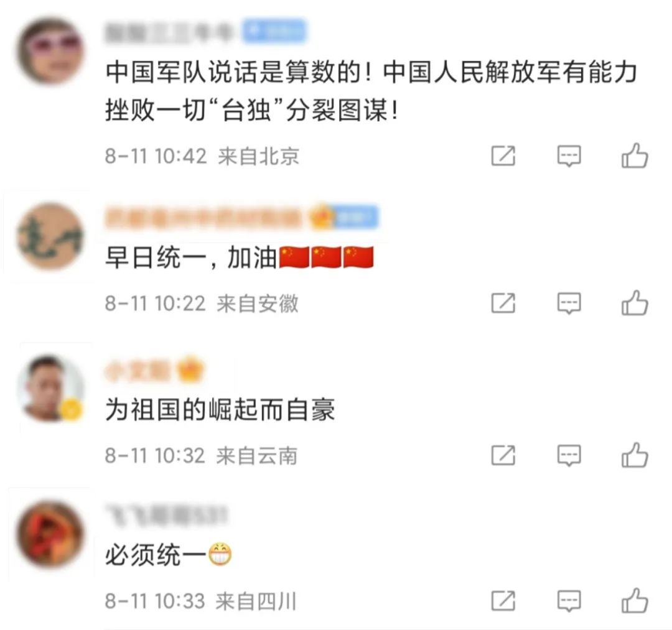The image size is (672, 630).
Task: Open avatar of the Yunnan commenter
Action: [x=50, y=387]
